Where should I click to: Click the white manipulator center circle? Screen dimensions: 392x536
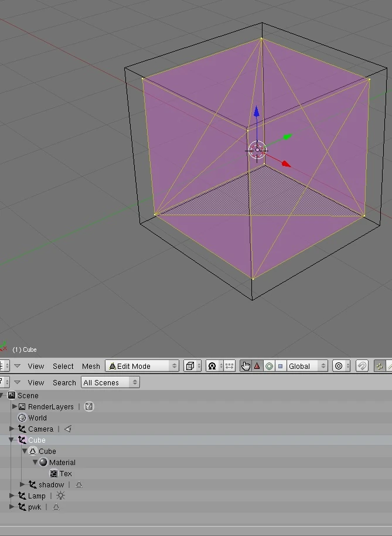pyautogui.click(x=257, y=150)
